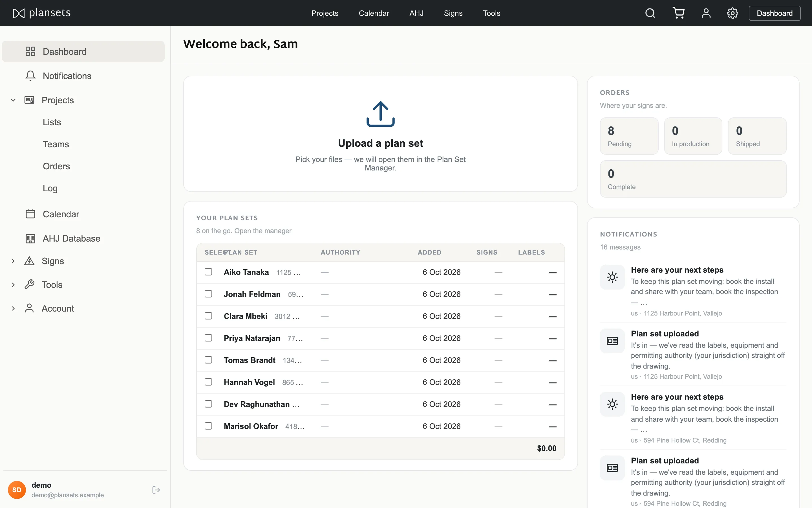Click the Dashboard grid icon in sidebar
This screenshot has height=508, width=812.
(30, 51)
